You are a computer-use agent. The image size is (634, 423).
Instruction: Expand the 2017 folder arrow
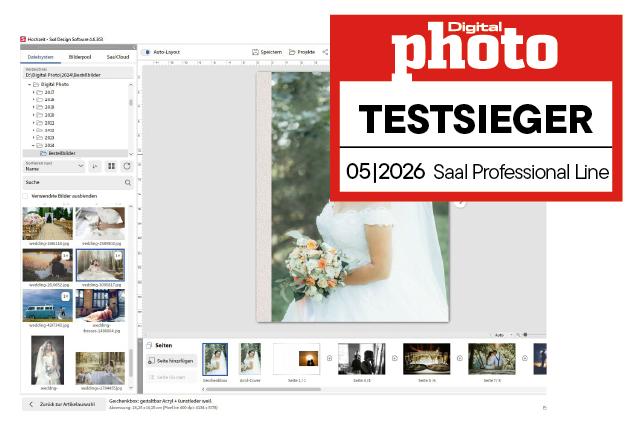34,92
